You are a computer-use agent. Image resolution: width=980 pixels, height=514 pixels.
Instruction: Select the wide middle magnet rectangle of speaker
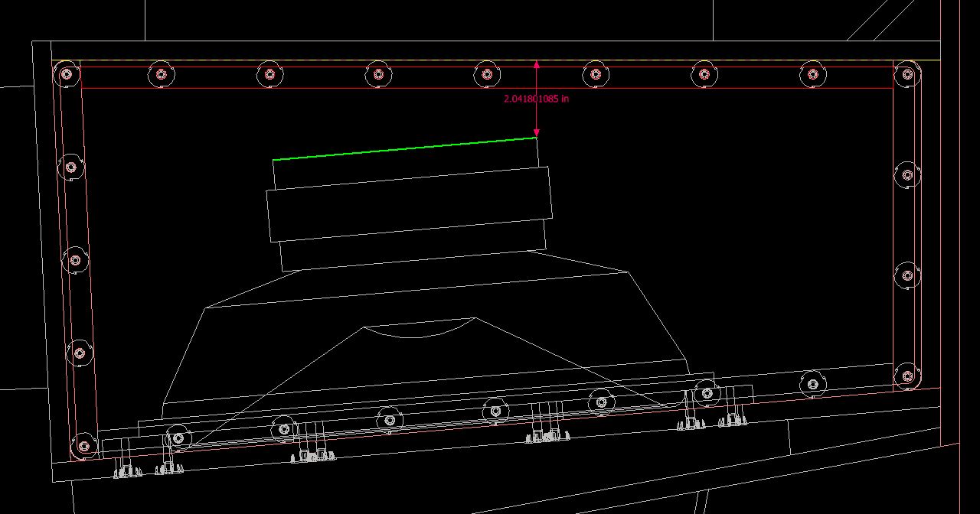coord(408,204)
